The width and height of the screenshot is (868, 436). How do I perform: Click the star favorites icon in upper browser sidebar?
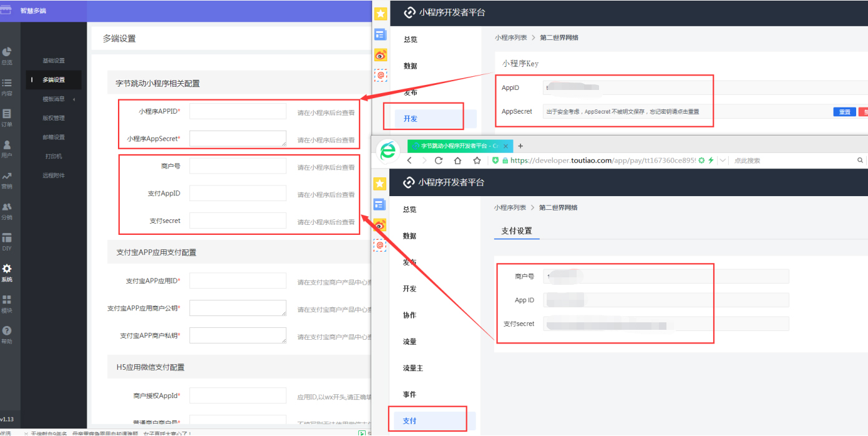380,14
